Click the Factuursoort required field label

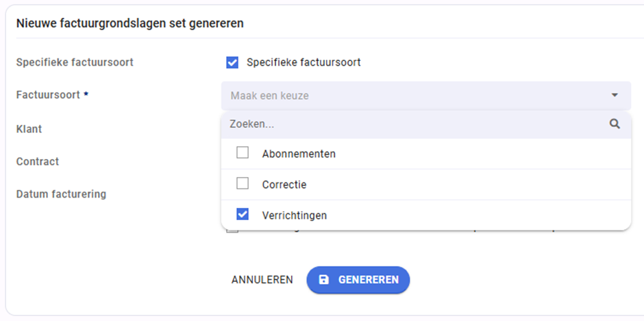point(48,95)
